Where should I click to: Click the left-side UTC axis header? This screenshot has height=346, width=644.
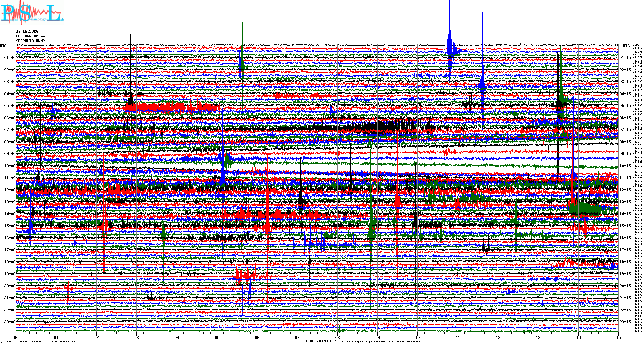coord(3,46)
